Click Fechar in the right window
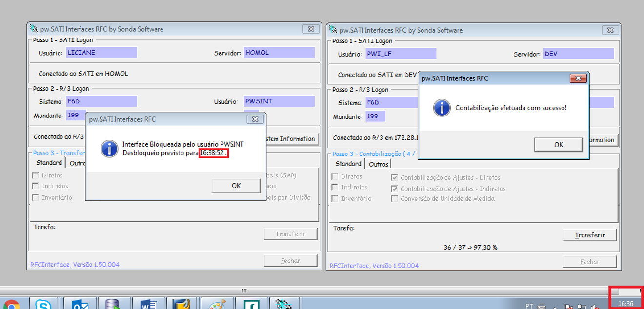This screenshot has width=644, height=309. pos(590,262)
